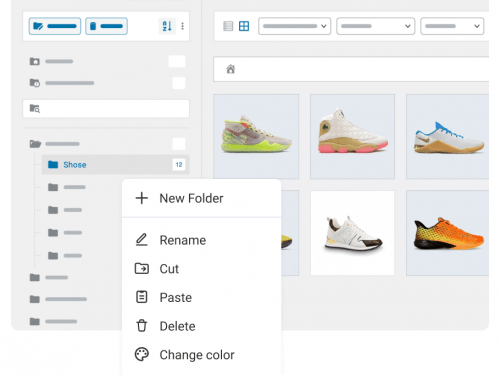Open the A-Z sort folders option

[x=167, y=26]
